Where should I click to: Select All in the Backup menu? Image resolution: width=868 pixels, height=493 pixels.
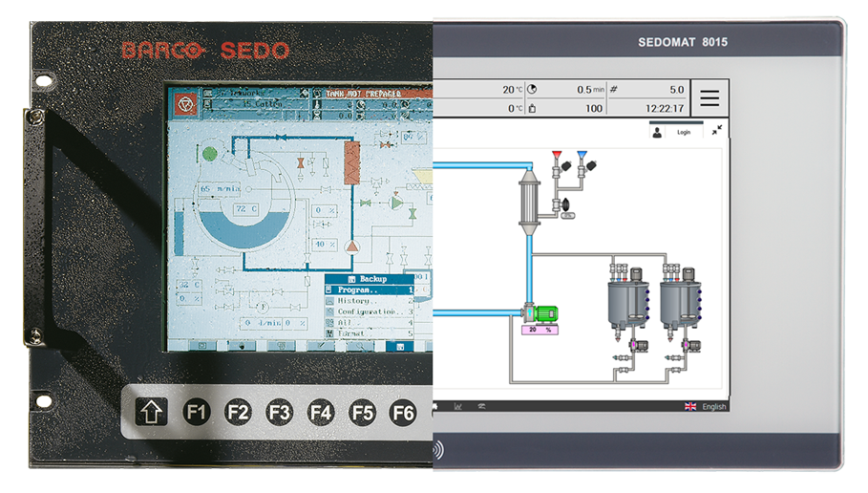370,322
